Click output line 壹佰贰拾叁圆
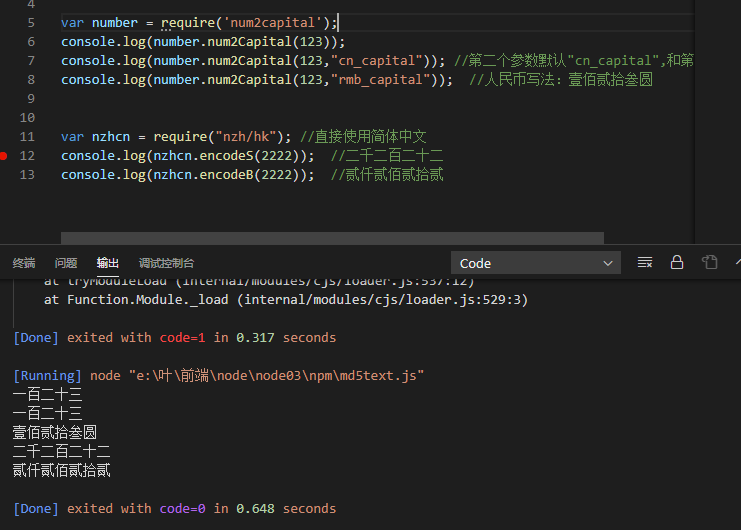 pos(55,433)
